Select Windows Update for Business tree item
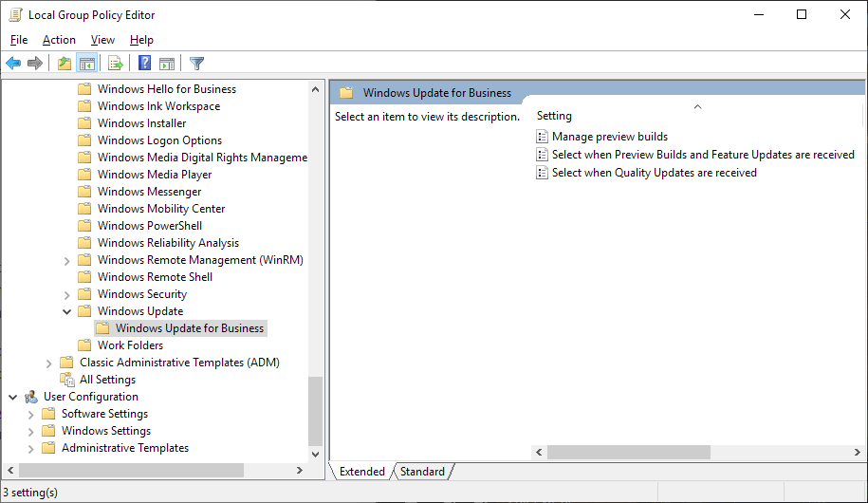Viewport: 868px width, 503px height. (190, 328)
